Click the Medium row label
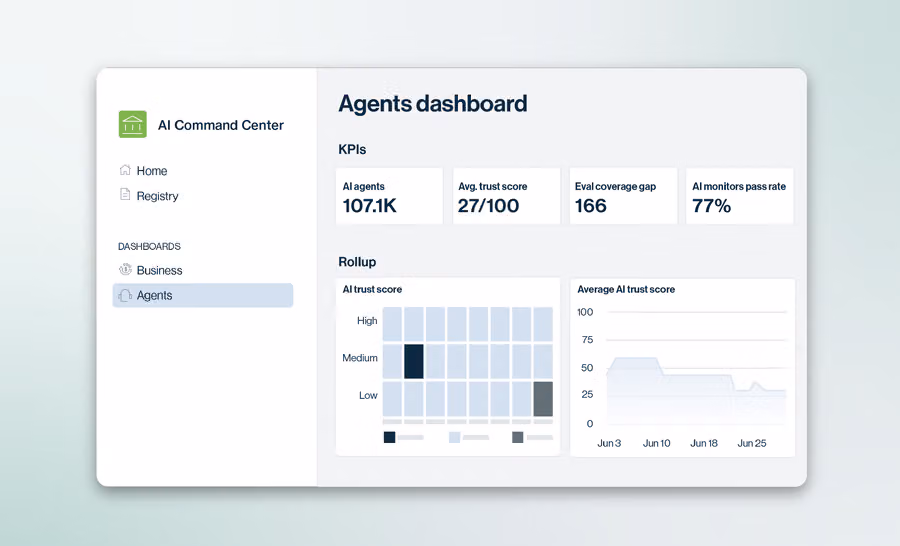 point(360,358)
